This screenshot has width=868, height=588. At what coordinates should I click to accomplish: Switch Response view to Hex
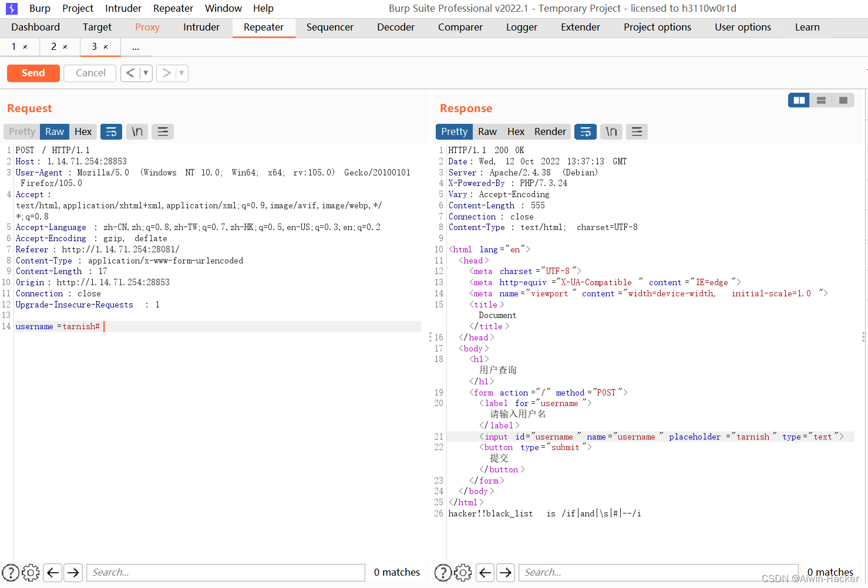coord(516,131)
